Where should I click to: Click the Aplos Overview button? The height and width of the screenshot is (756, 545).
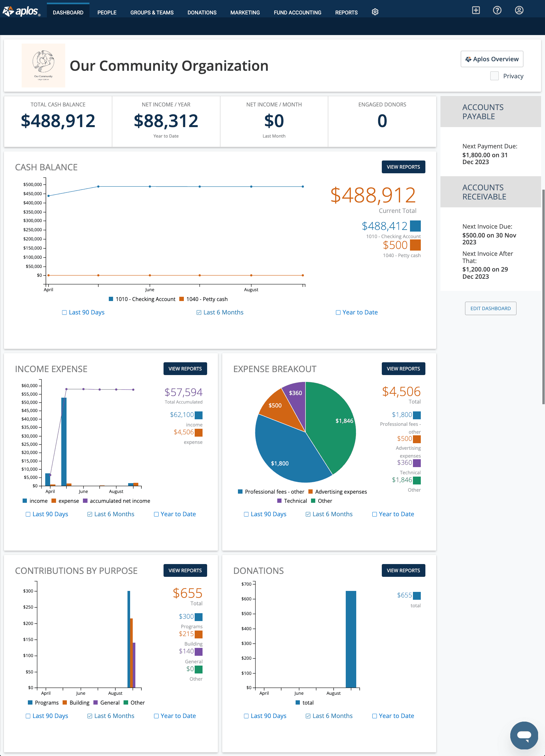point(492,59)
